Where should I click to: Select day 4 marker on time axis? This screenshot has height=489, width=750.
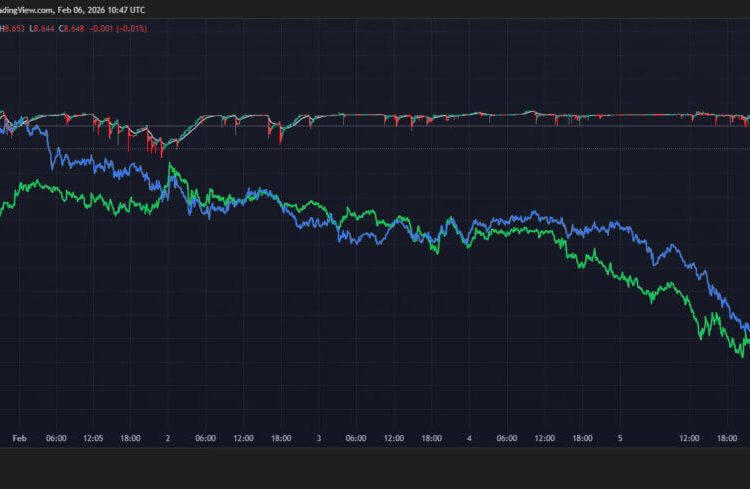[x=469, y=438]
